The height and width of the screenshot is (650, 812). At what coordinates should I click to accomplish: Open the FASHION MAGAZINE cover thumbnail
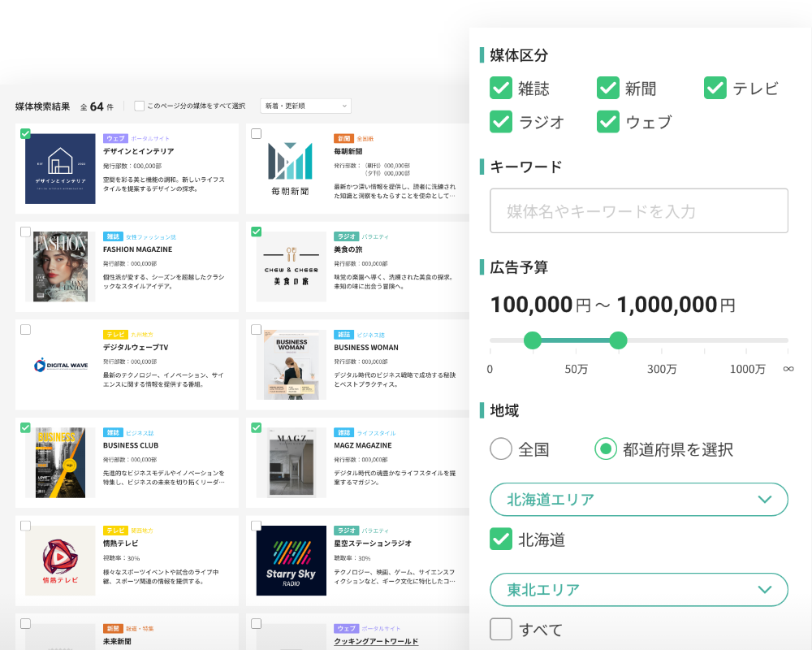pyautogui.click(x=60, y=267)
